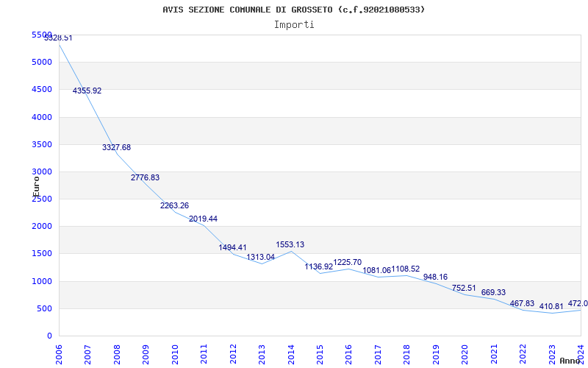Select the 2011 year label

click(204, 355)
